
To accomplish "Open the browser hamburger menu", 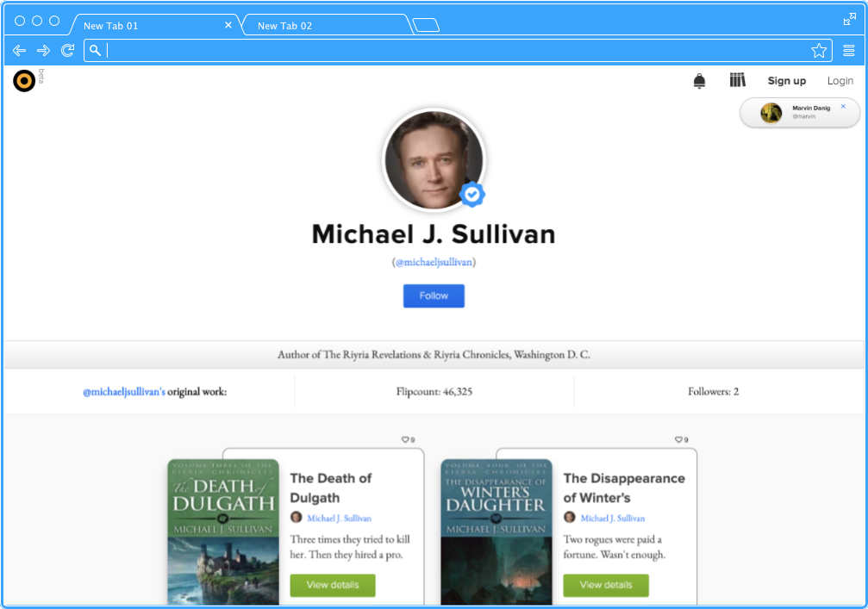I will tap(849, 51).
